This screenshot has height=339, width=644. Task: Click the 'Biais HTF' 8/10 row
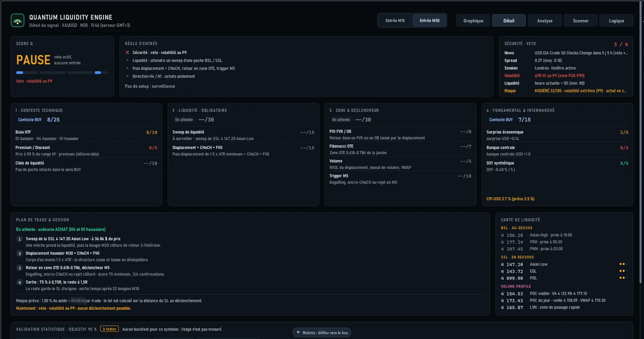tap(86, 135)
